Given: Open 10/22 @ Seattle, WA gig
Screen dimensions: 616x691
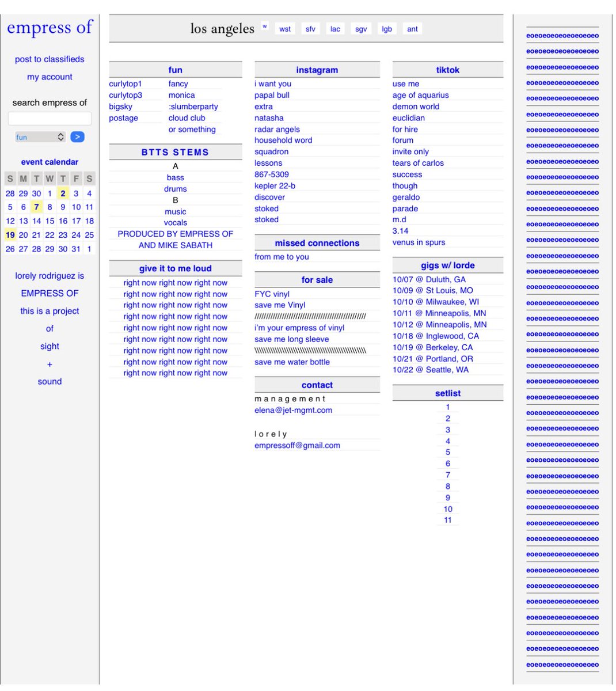Looking at the screenshot, I should pos(431,370).
